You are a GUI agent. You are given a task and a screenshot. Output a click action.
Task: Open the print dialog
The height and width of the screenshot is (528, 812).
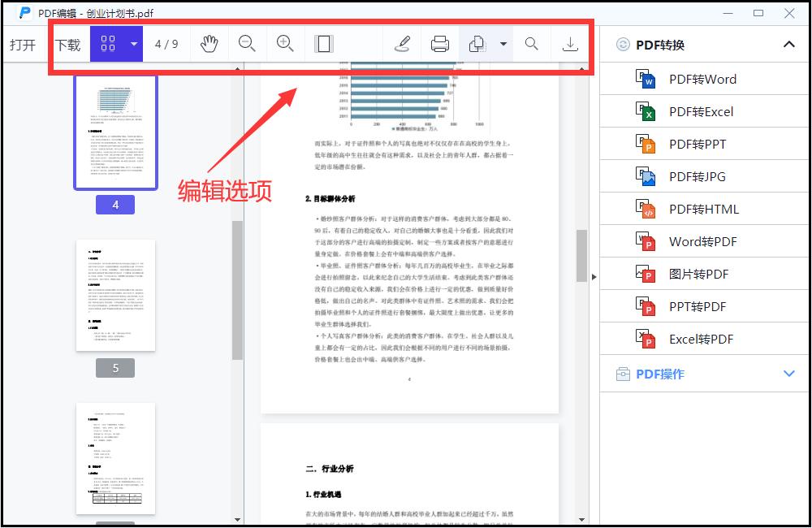(440, 44)
